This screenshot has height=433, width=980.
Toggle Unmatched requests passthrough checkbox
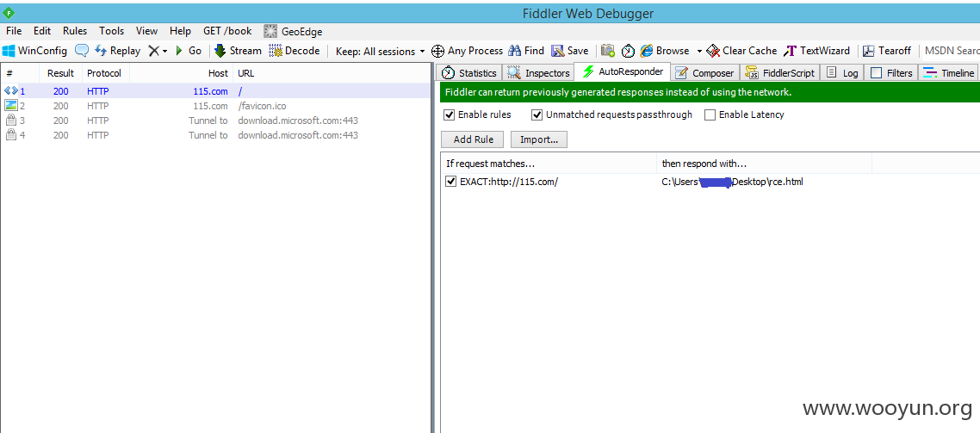pos(537,115)
